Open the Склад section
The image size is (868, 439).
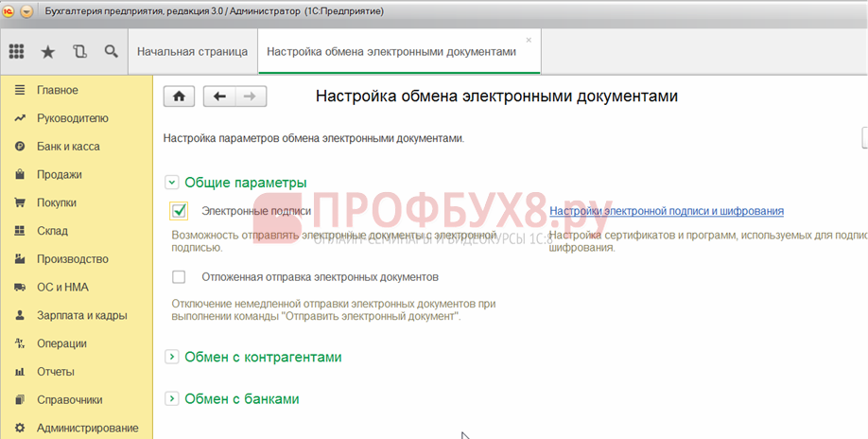[x=53, y=230]
